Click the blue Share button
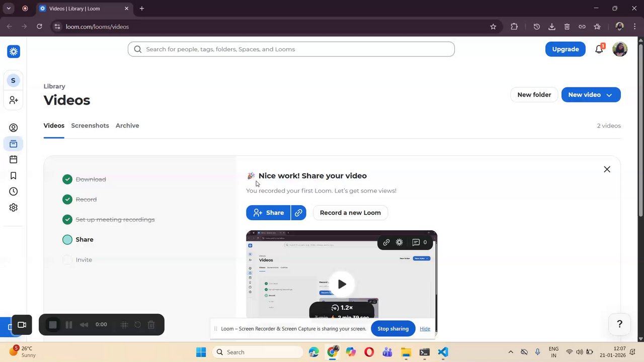 (x=268, y=213)
